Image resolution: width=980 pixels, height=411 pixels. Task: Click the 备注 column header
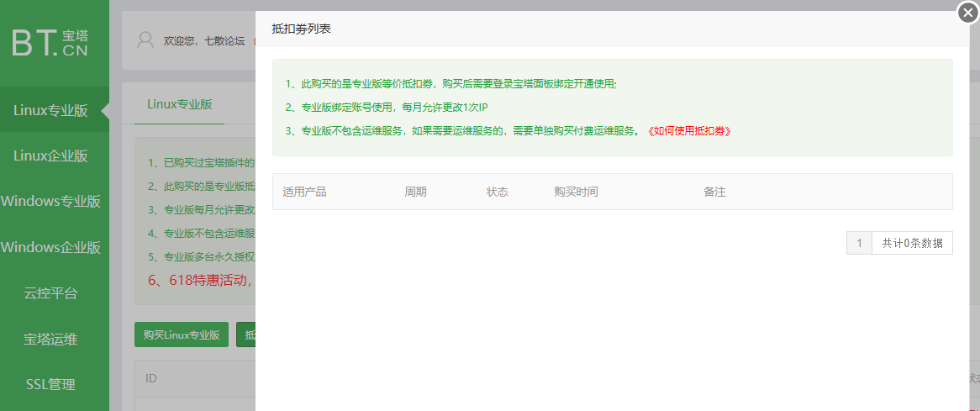(x=714, y=192)
